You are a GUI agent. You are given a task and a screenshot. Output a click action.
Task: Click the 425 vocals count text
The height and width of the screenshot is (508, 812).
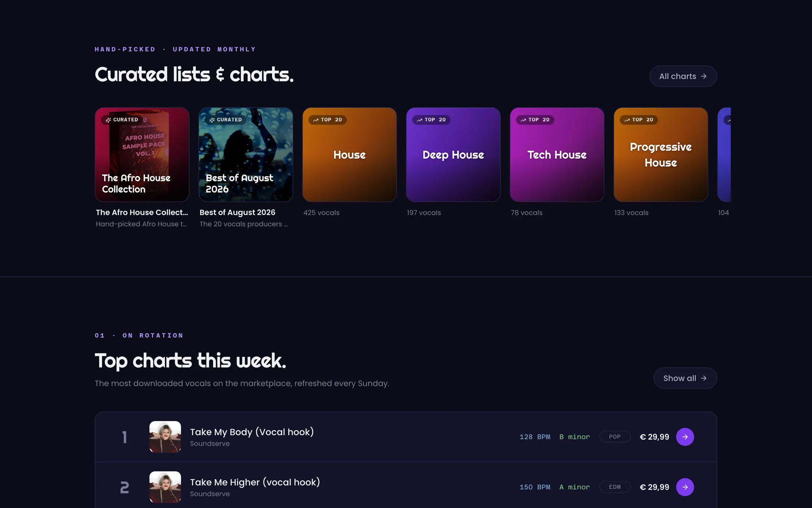tap(322, 213)
